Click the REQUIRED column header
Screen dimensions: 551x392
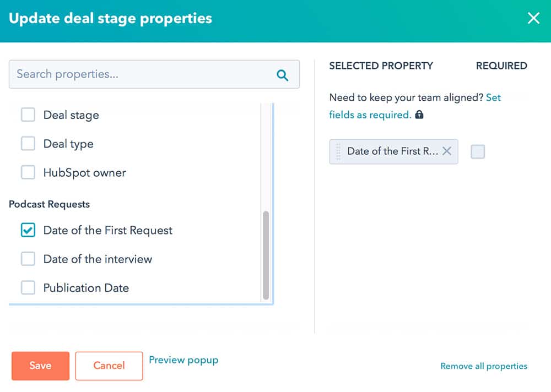501,66
